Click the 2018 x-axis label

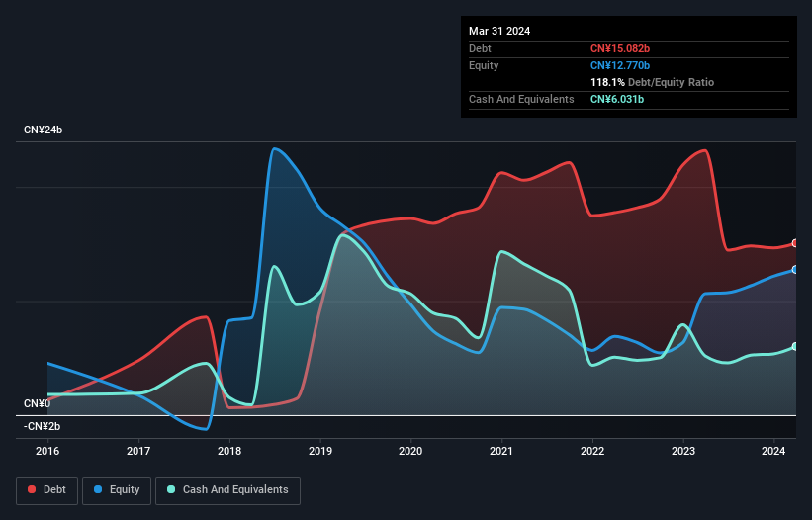point(229,451)
